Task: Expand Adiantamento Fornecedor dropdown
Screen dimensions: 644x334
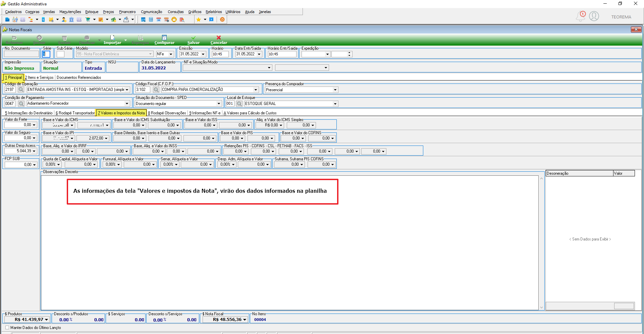Action: (x=127, y=104)
